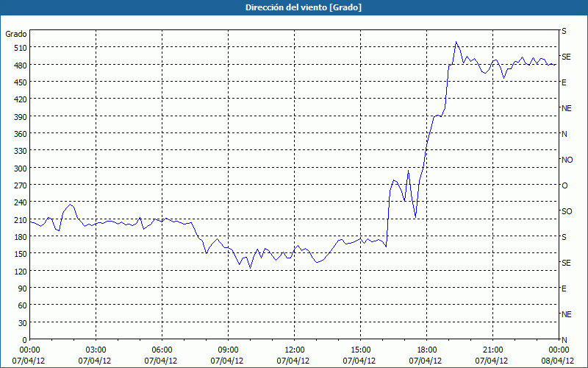Select the 420 tick label

21,99
